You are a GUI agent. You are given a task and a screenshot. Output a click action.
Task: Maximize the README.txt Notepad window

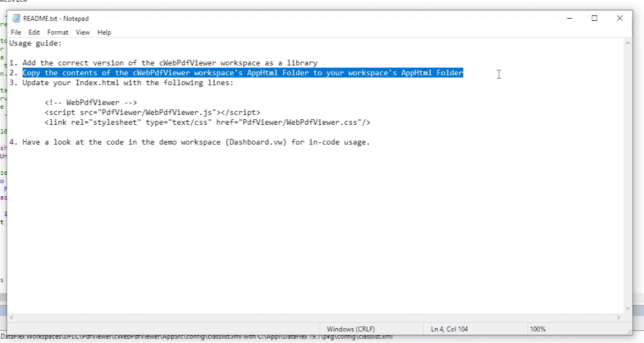(x=594, y=18)
